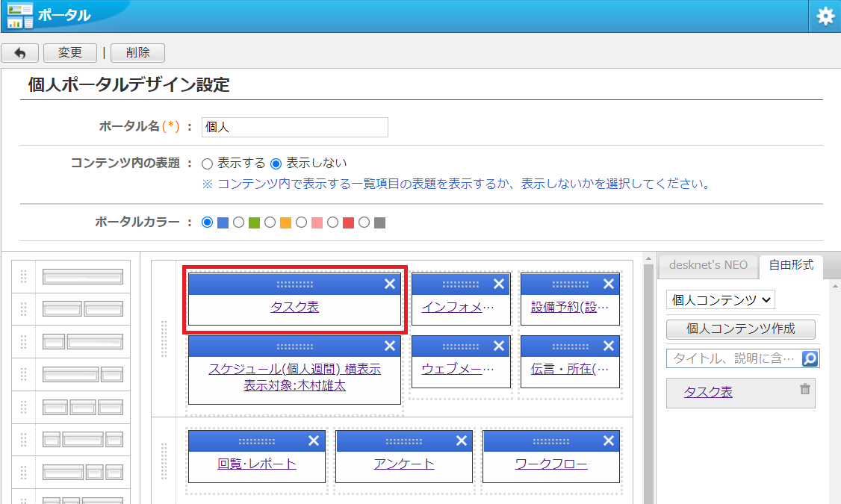Click the ポータル名 text field
Screen dimensions: 841x504
pyautogui.click(x=295, y=128)
